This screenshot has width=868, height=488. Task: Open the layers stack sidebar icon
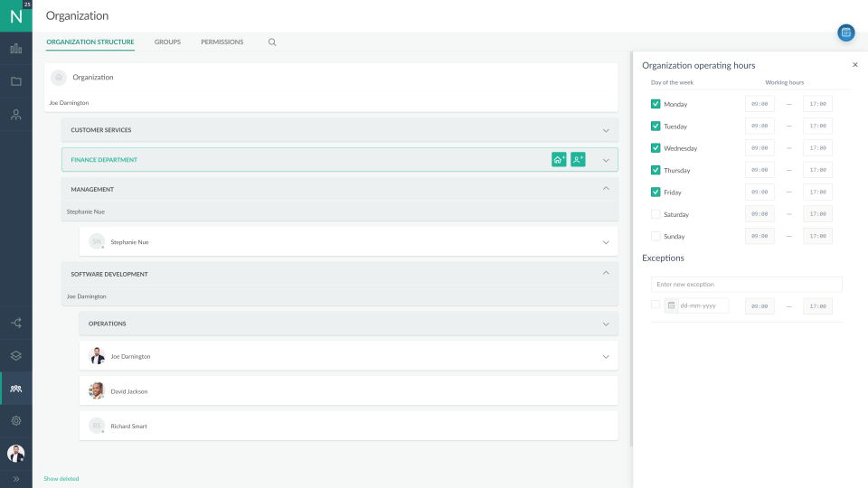[16, 356]
